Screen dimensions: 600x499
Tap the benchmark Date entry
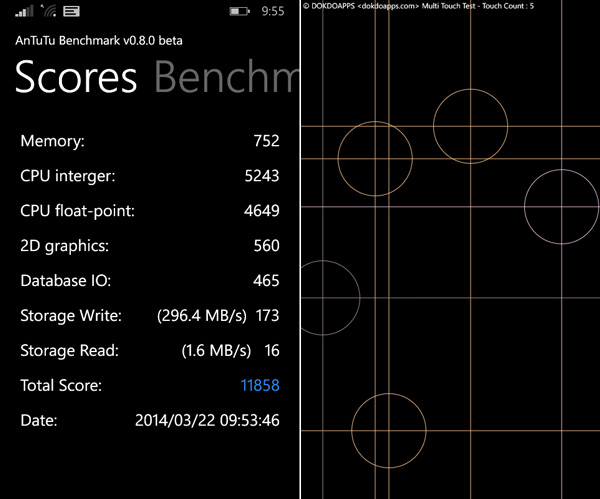click(150, 420)
